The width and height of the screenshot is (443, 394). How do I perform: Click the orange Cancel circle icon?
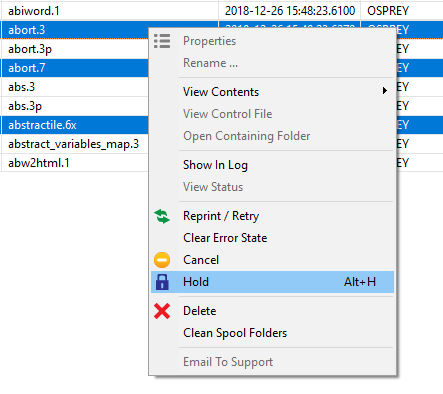click(162, 260)
